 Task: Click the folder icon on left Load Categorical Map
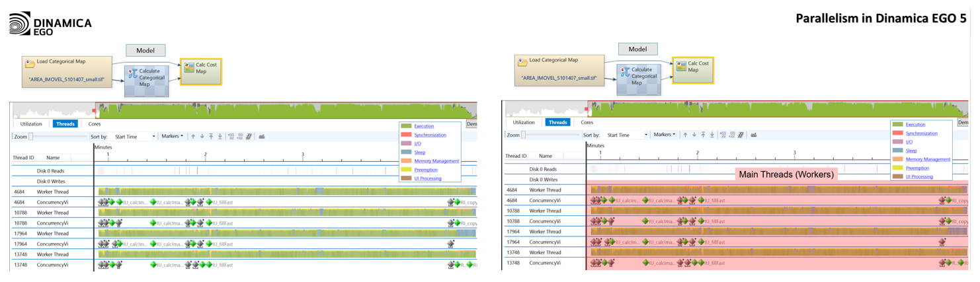[30, 63]
